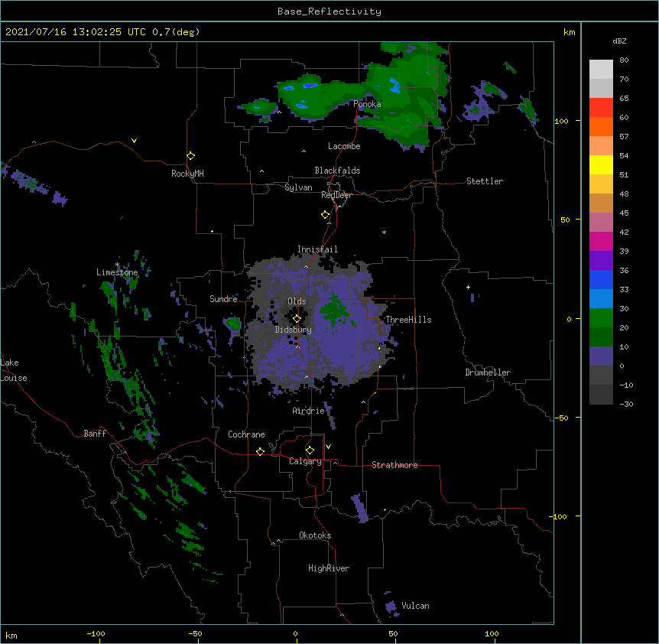Click the km unit label at bottom-left
Screen dimensions: 659x644
[x=11, y=635]
